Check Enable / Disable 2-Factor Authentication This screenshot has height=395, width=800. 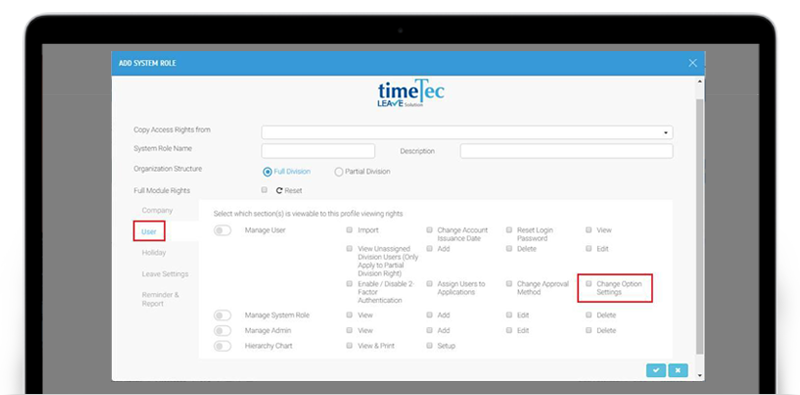[349, 284]
